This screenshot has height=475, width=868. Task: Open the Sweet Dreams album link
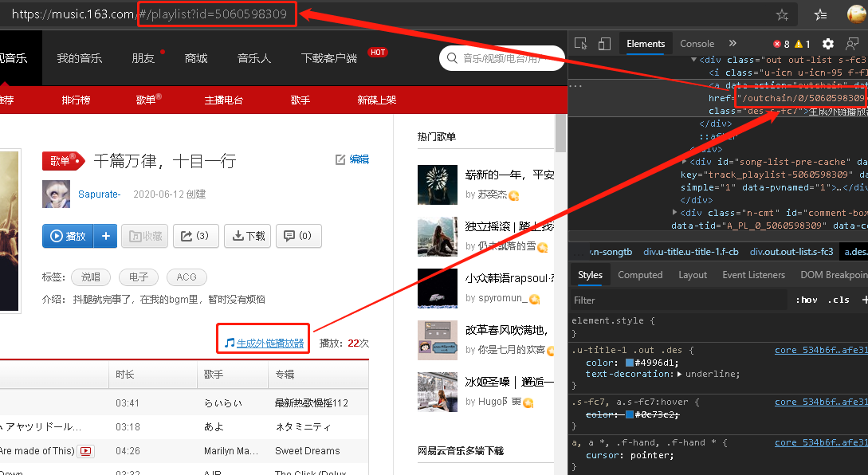coord(307,451)
